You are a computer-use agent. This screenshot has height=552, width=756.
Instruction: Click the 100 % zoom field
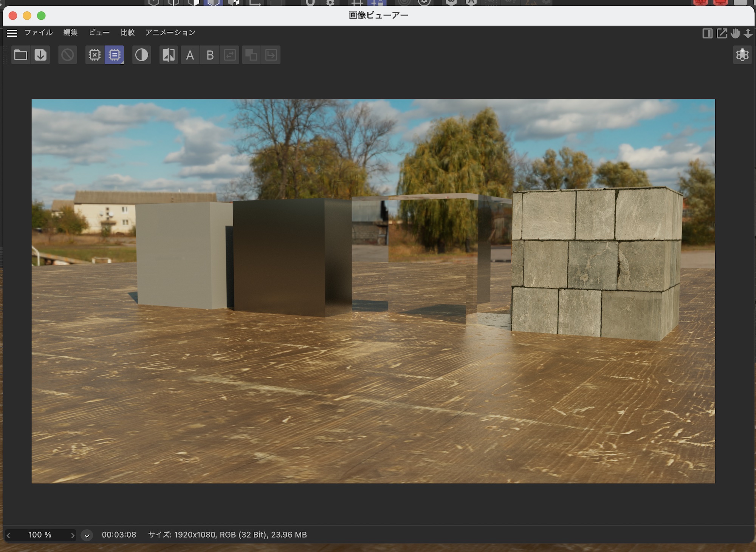pos(40,535)
